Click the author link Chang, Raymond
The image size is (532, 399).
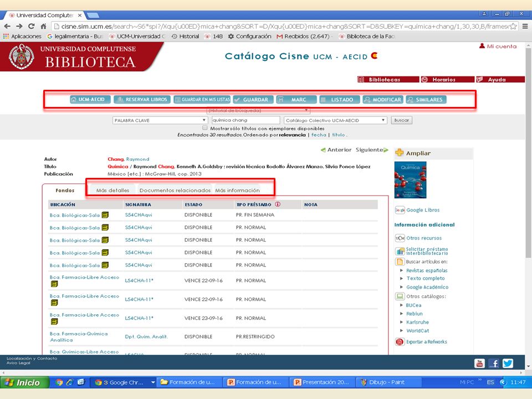coord(128,159)
